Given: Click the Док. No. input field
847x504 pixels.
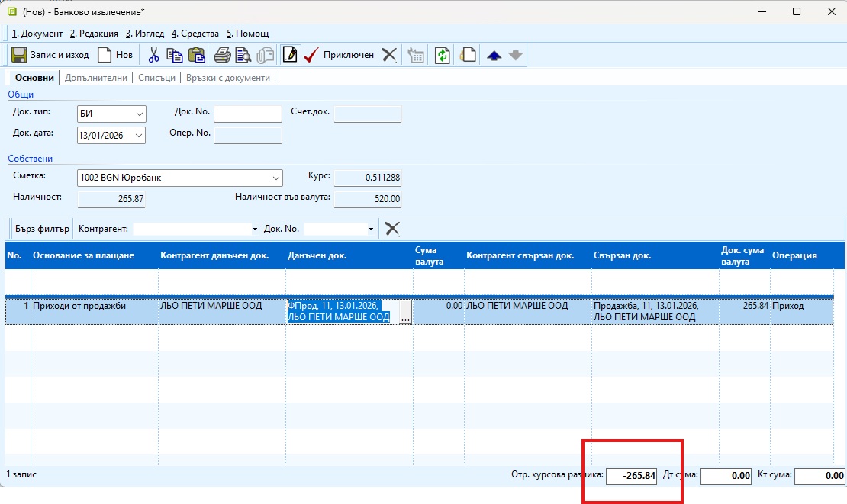Looking at the screenshot, I should (247, 114).
